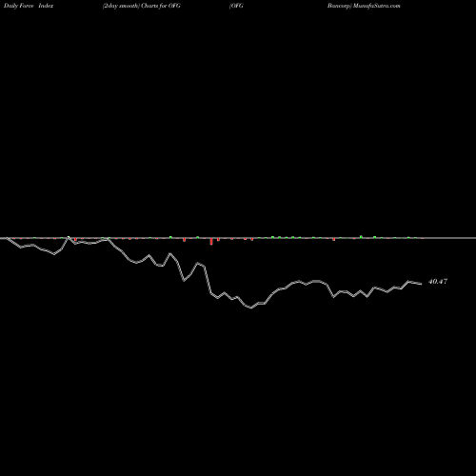The width and height of the screenshot is (476, 476).
Task: Click the 'Bancorp) MunafaSutra.com' text
Action: click(364, 6)
